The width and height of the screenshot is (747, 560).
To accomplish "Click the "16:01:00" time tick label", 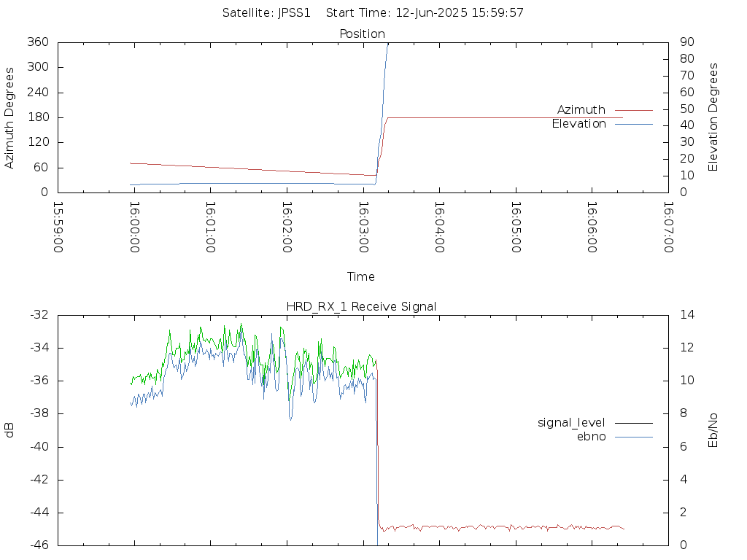I will pos(211,227).
